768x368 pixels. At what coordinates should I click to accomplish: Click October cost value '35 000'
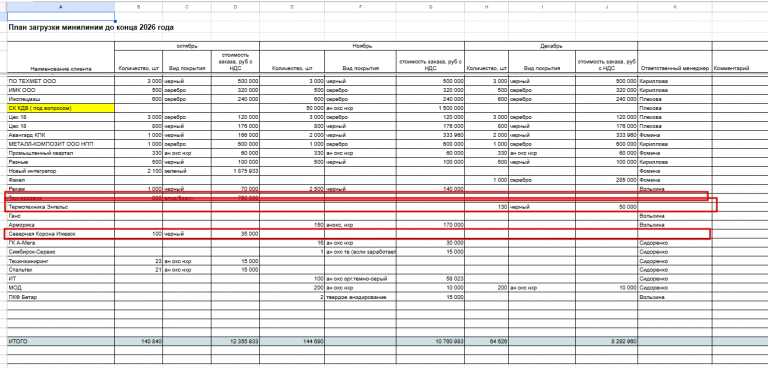pyautogui.click(x=235, y=234)
